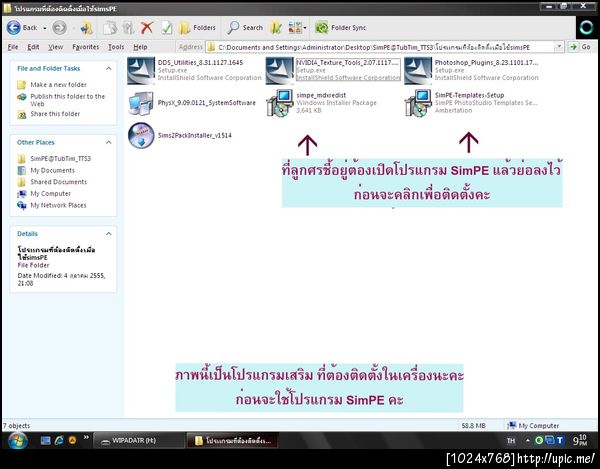This screenshot has width=600, height=469.
Task: Click the '7 objects' status bar text
Action: (16, 425)
